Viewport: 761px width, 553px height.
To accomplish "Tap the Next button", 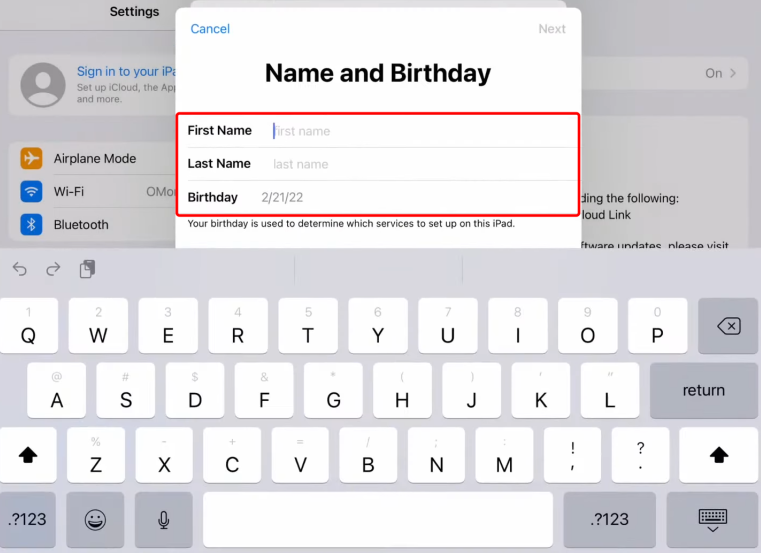I will (x=552, y=29).
